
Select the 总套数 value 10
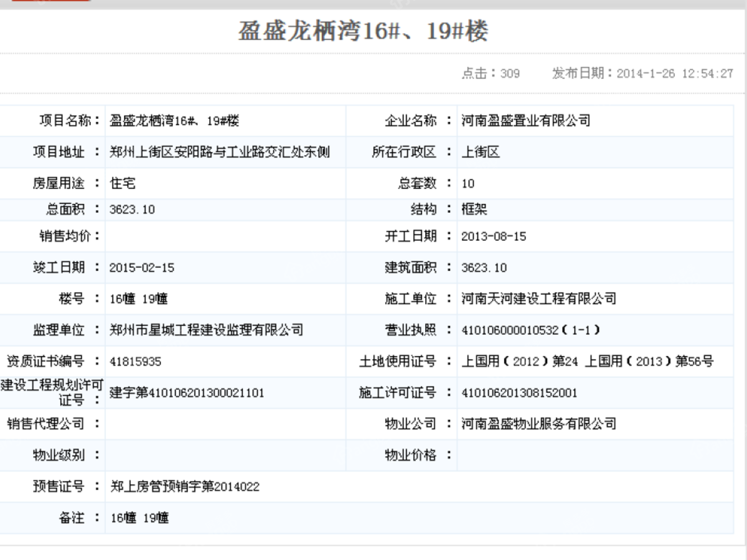tap(468, 184)
